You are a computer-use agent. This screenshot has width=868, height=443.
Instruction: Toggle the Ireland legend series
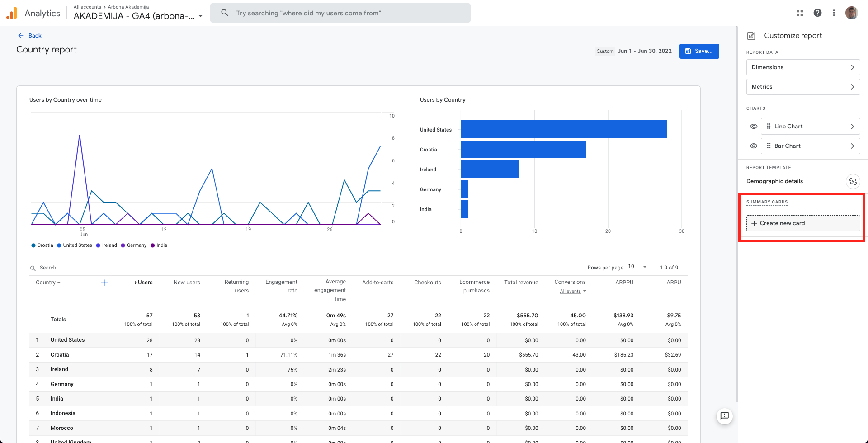107,245
